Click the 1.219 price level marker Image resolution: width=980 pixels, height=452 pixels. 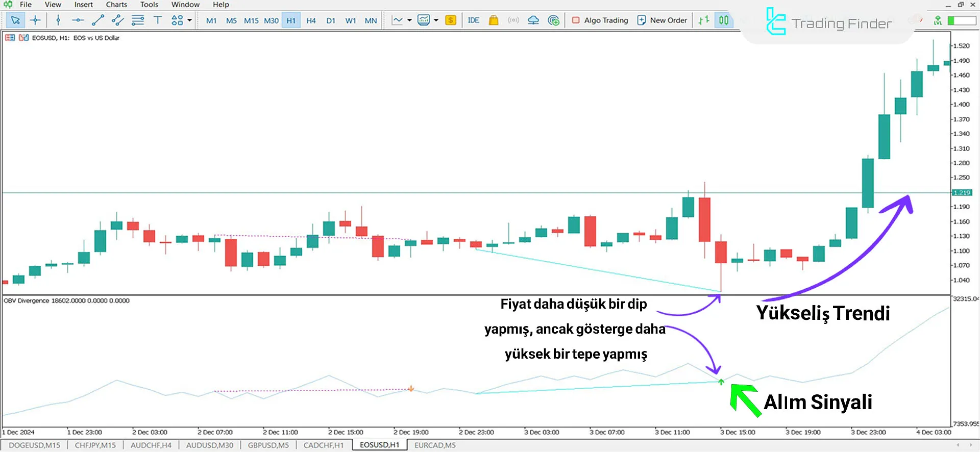(x=962, y=193)
